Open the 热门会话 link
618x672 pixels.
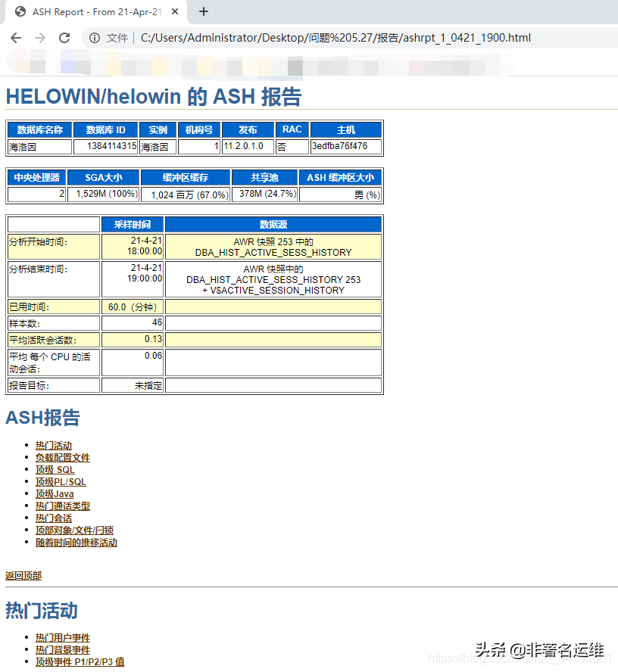point(53,518)
